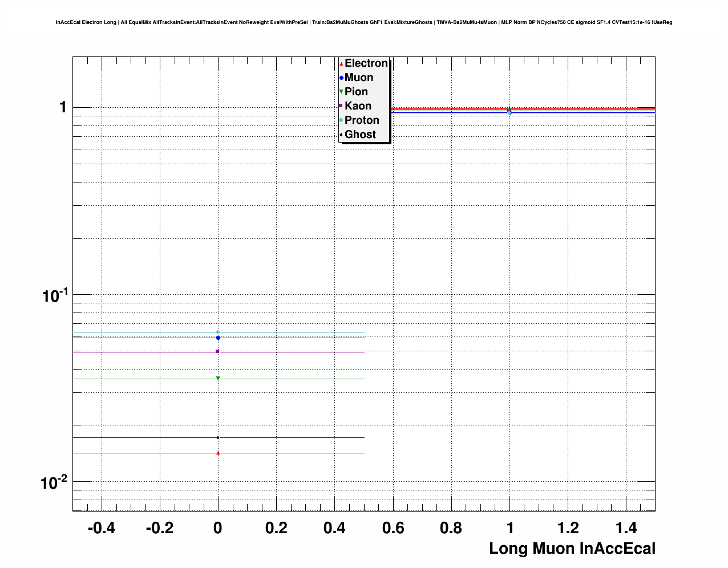This screenshot has height=568, width=728.
Task: Select the blue Muon data point at x=0
Action: point(218,338)
